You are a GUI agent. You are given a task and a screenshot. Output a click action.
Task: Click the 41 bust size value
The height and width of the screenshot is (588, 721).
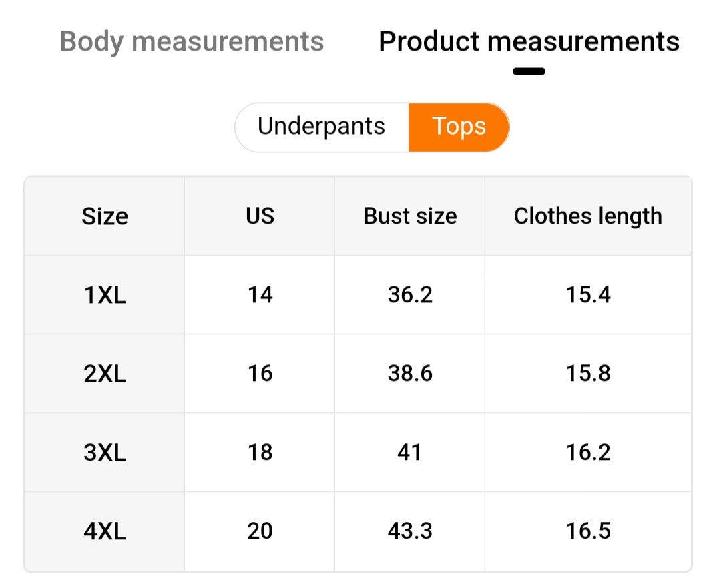pyautogui.click(x=409, y=453)
